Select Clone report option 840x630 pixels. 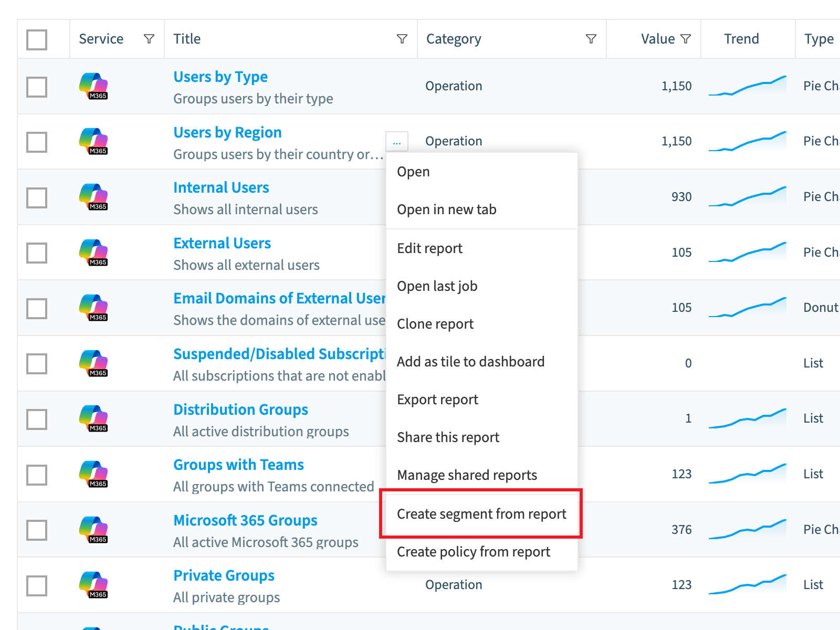(482, 324)
